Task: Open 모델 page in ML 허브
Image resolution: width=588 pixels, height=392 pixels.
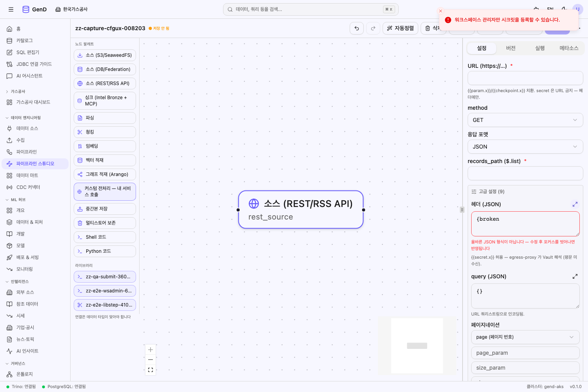Action: coord(35,246)
